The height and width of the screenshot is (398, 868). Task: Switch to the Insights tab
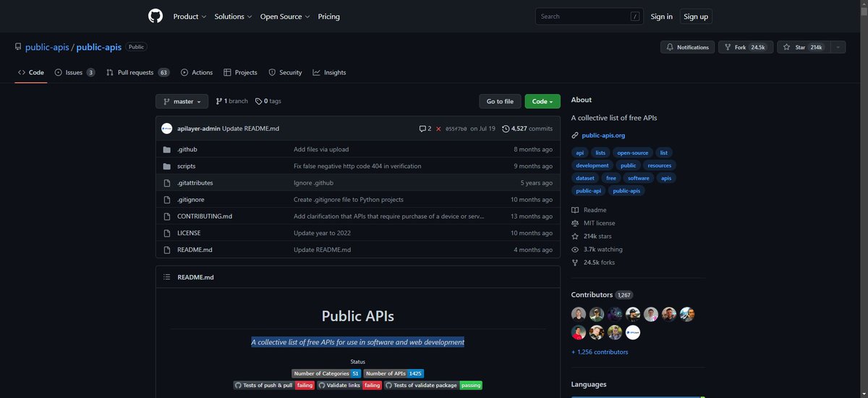pyautogui.click(x=329, y=72)
